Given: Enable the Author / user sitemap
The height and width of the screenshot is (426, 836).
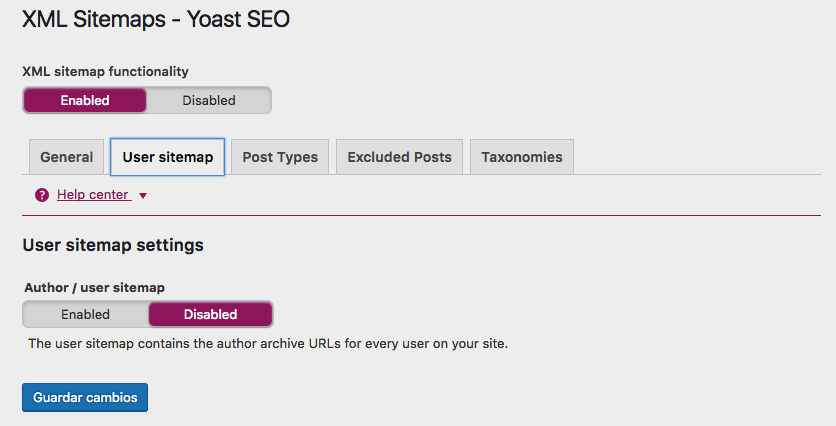Looking at the screenshot, I should coord(85,314).
